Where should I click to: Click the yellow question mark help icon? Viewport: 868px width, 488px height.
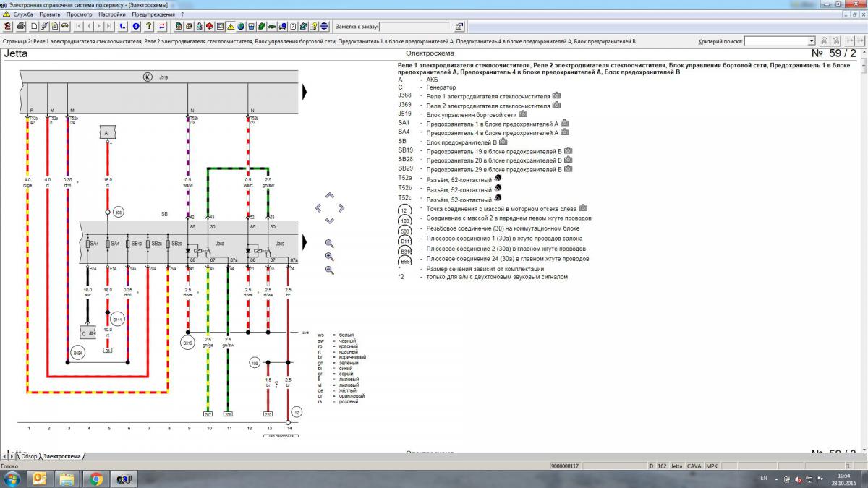pos(148,27)
